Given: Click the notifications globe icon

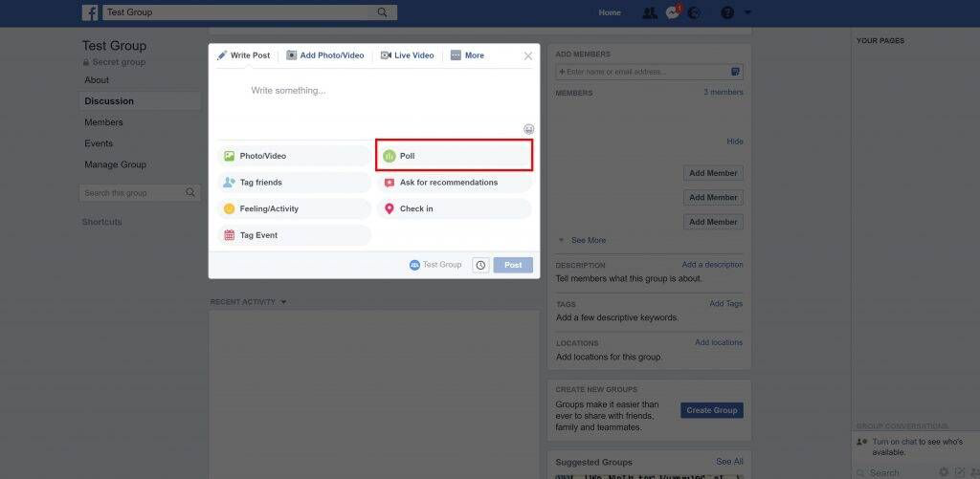Looking at the screenshot, I should pos(695,13).
